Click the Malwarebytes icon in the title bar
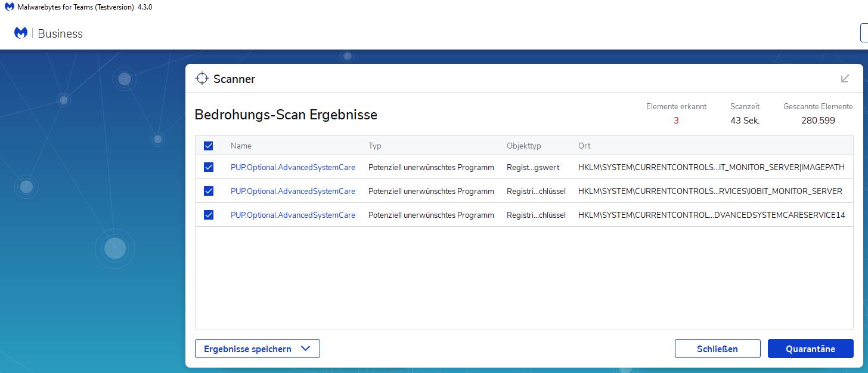Image resolution: width=868 pixels, height=373 pixels. 9,7
